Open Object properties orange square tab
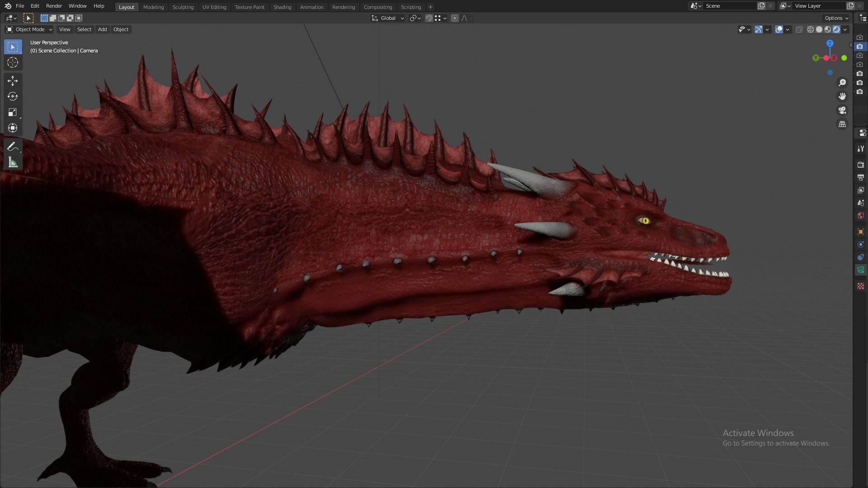Image resolution: width=868 pixels, height=488 pixels. click(x=861, y=232)
